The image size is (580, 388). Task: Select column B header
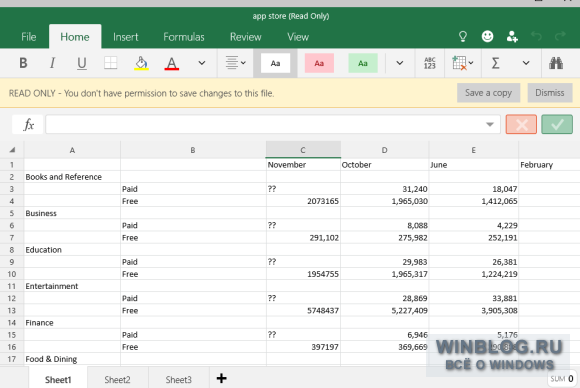click(193, 150)
